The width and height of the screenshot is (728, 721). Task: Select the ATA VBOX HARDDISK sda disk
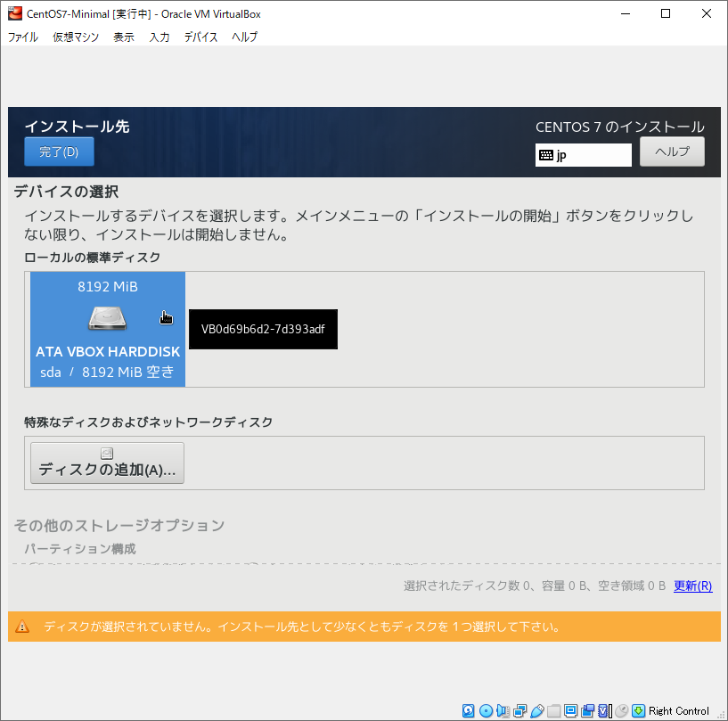pyautogui.click(x=108, y=330)
